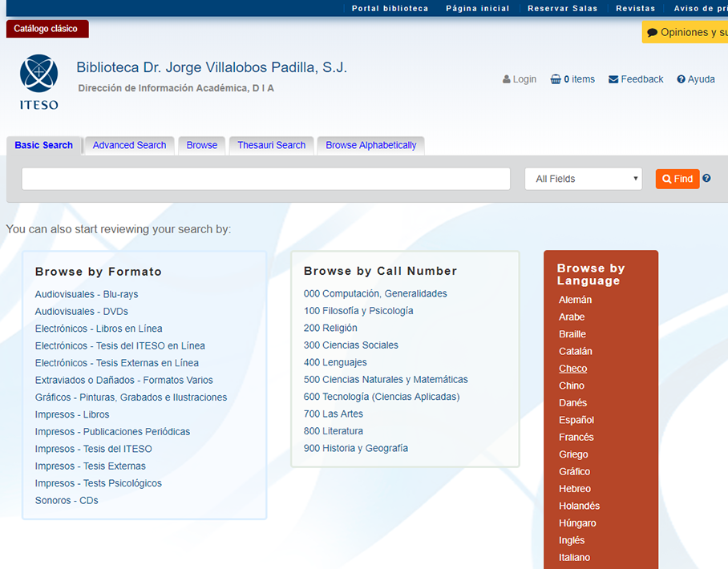Click the library name heading link

pyautogui.click(x=212, y=67)
